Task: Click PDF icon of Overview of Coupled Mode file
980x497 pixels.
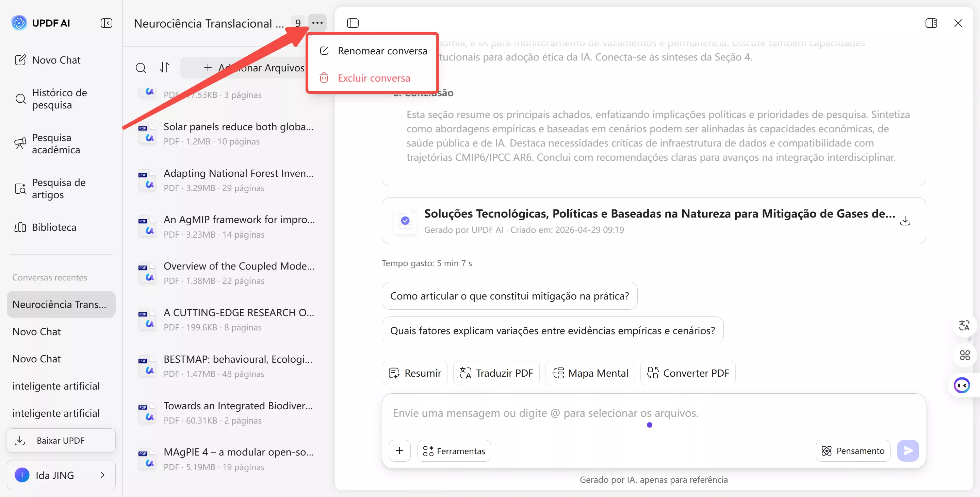Action: tap(147, 273)
